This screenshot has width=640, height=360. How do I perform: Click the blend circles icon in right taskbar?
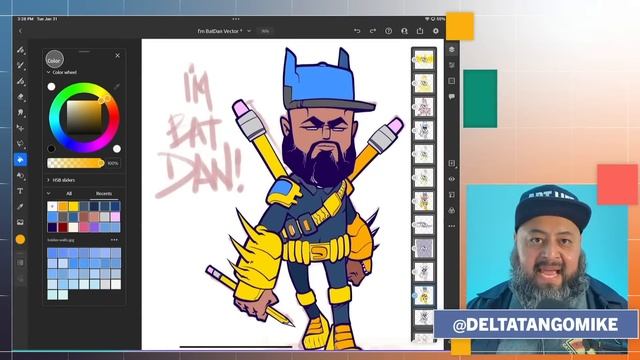point(452,211)
